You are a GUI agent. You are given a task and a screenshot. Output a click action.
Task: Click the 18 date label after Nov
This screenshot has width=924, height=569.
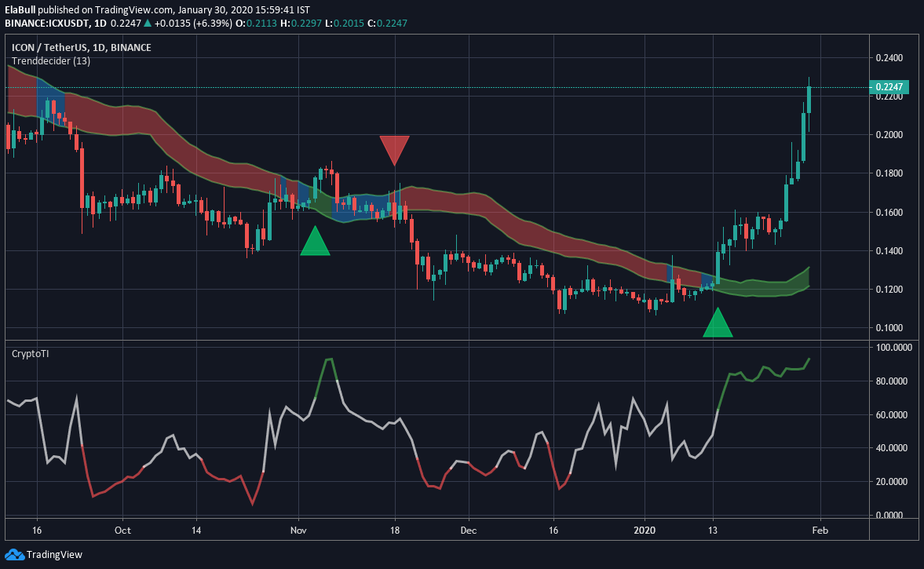coord(395,530)
